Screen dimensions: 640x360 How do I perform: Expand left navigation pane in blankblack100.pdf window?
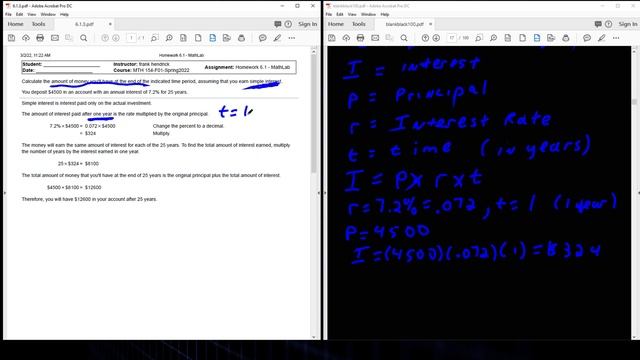(325, 193)
